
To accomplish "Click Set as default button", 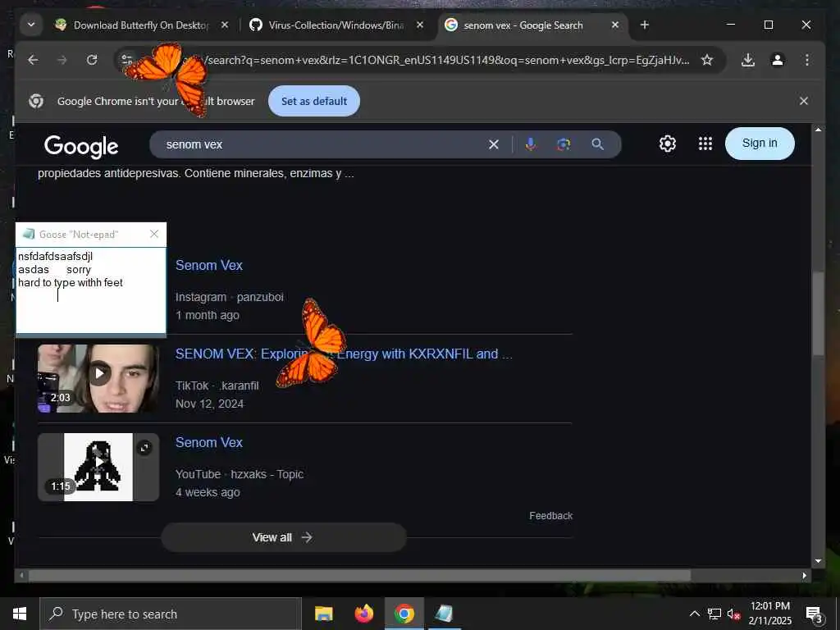I will [x=314, y=101].
